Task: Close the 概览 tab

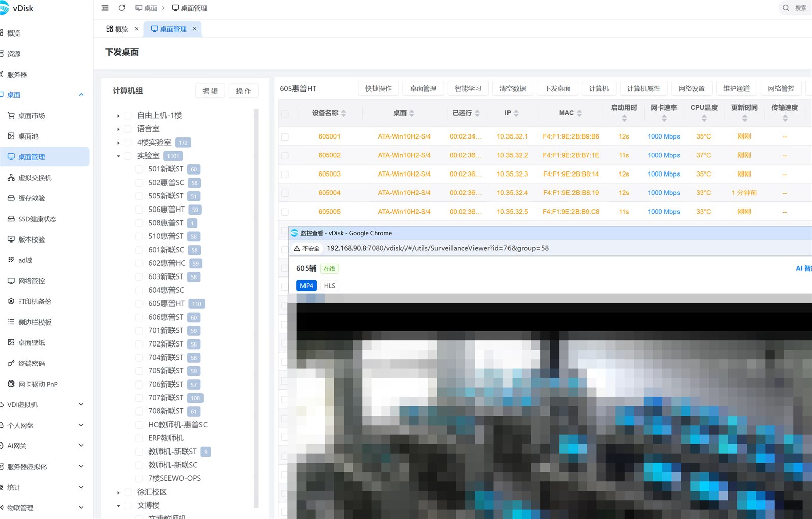Action: coord(137,29)
